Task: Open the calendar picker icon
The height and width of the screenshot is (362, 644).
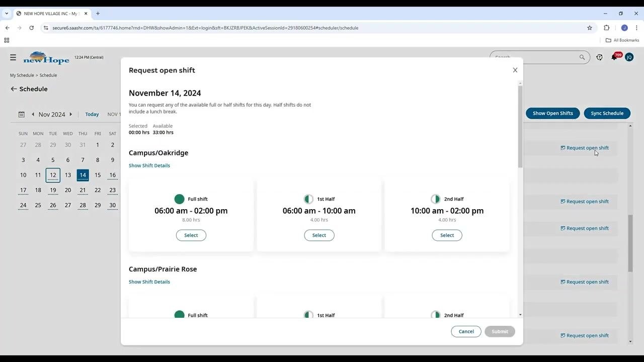Action: 22,115
